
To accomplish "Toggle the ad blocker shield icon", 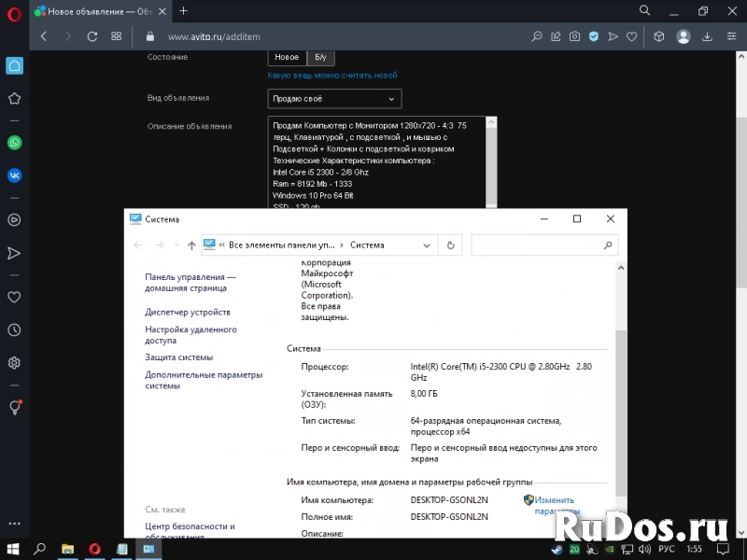I will 593,36.
